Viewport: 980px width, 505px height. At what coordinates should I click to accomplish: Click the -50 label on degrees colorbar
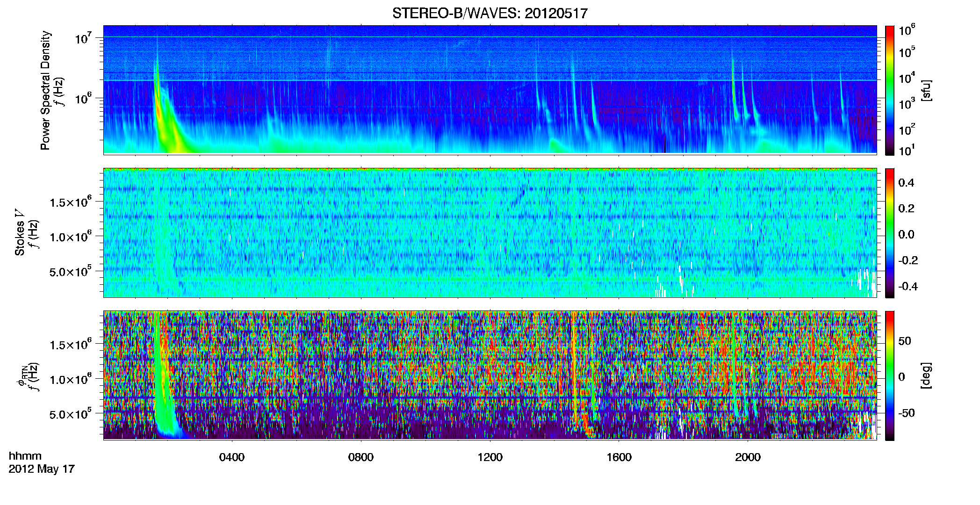click(906, 413)
